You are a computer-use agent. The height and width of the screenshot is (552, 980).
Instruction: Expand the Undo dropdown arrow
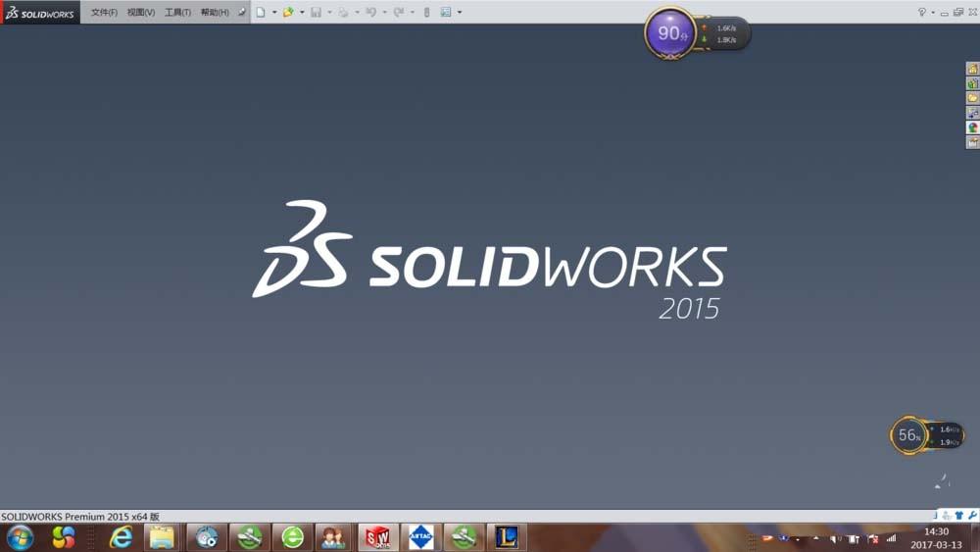click(x=384, y=12)
